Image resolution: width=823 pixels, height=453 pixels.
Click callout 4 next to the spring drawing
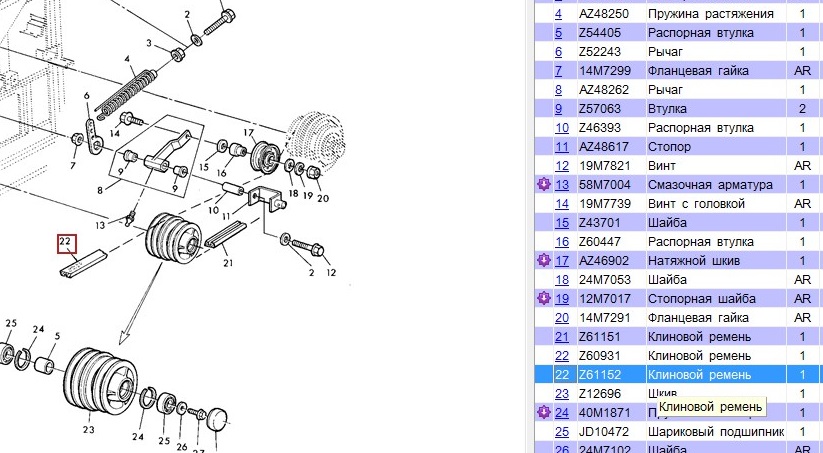127,61
